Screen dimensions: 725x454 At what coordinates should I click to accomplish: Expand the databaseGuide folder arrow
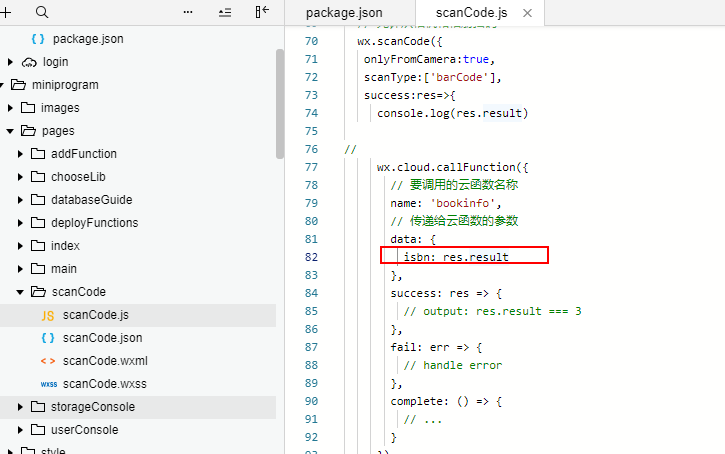tap(20, 200)
